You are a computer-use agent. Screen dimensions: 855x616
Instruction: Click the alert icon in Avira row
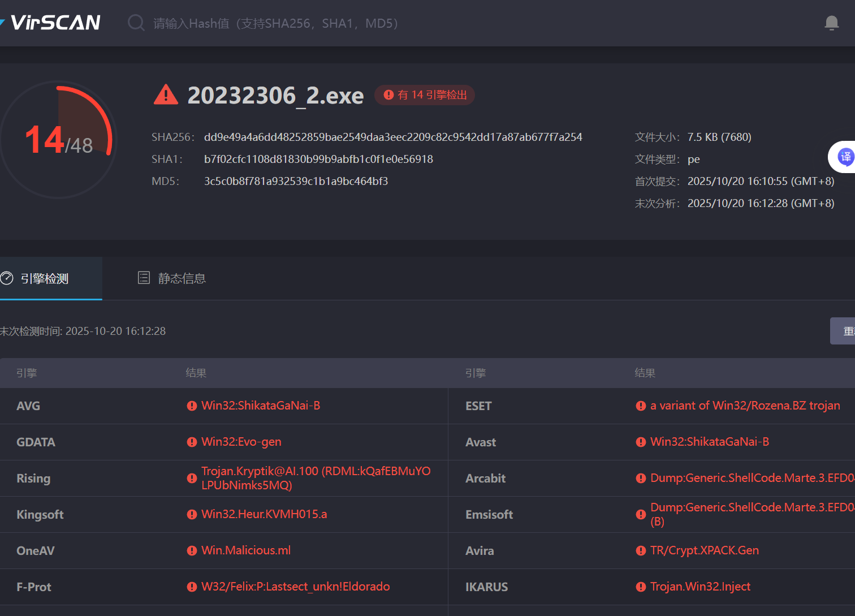pos(641,550)
